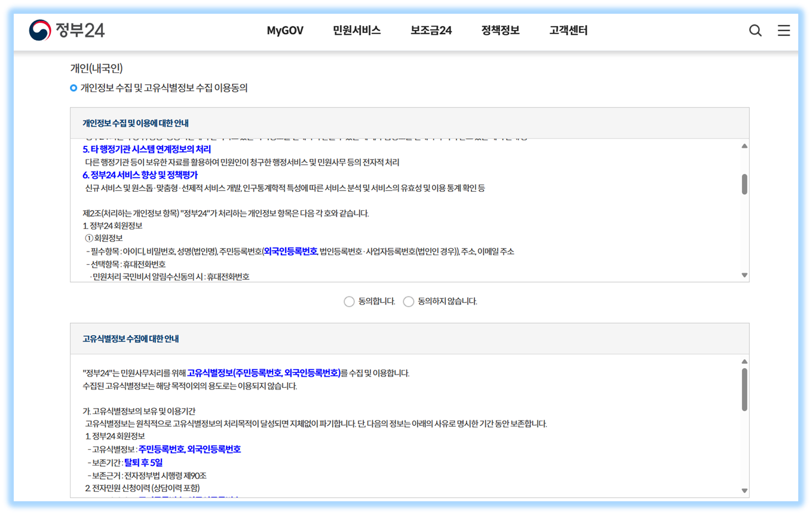Click the 고유식별정보 box scrollbar thumb
Image resolution: width=812 pixels, height=515 pixels.
point(744,390)
